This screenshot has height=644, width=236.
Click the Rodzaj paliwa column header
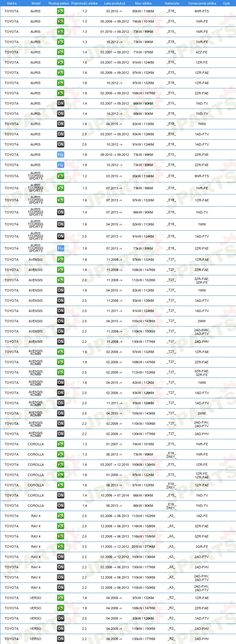coord(59,3)
